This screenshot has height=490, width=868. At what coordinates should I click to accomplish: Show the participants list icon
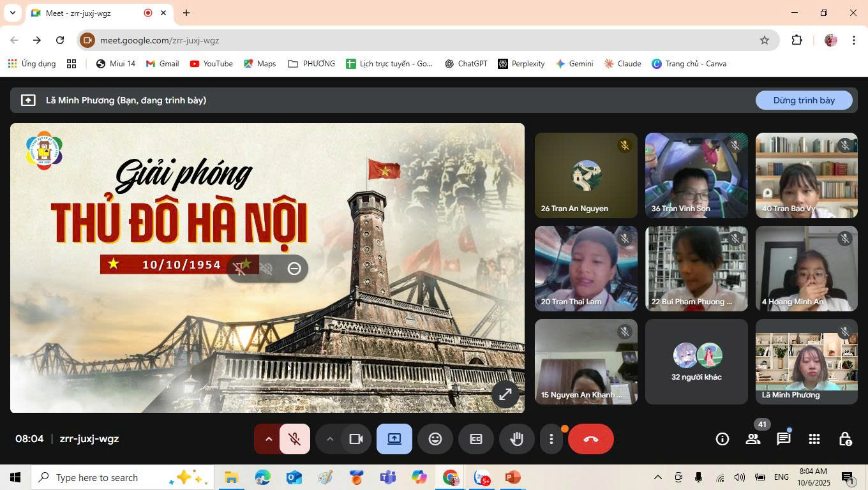(x=753, y=439)
